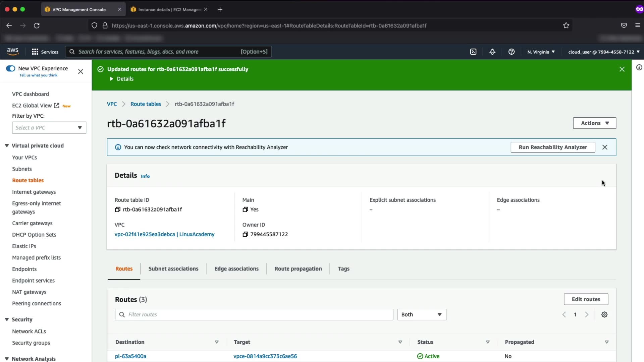This screenshot has height=362, width=644.
Task: Click the Services grid icon
Action: (35, 52)
